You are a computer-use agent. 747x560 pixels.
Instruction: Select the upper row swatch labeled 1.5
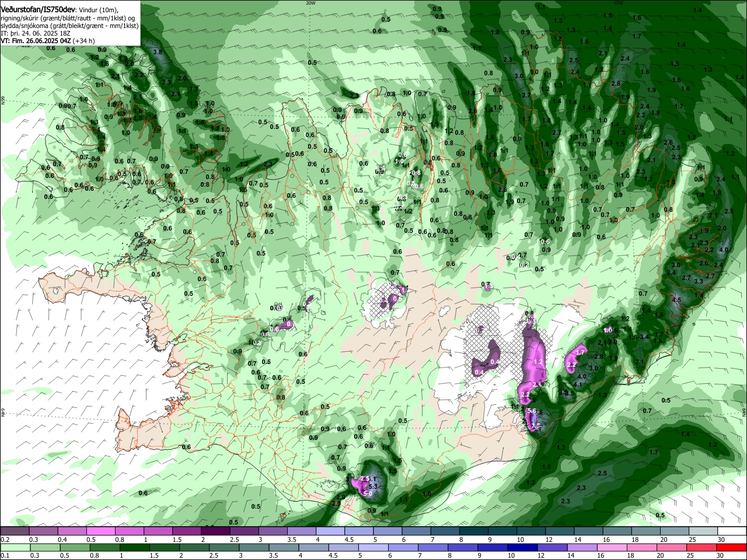click(186, 531)
